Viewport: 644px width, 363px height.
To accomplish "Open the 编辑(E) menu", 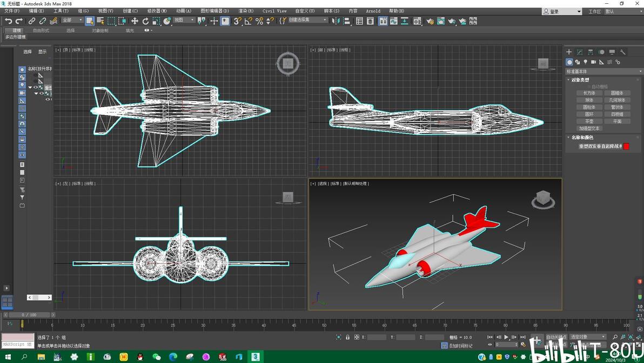I will (x=36, y=11).
